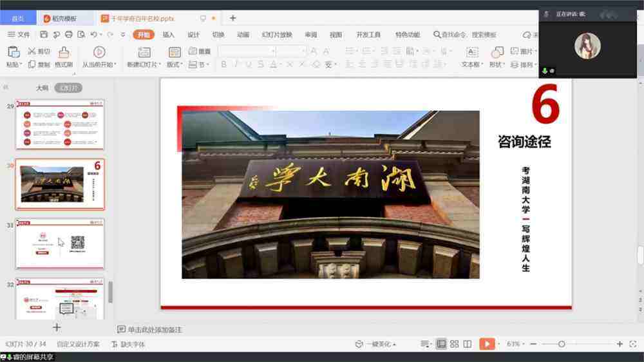
Task: Click the zoom in plus button
Action: pyautogui.click(x=620, y=344)
